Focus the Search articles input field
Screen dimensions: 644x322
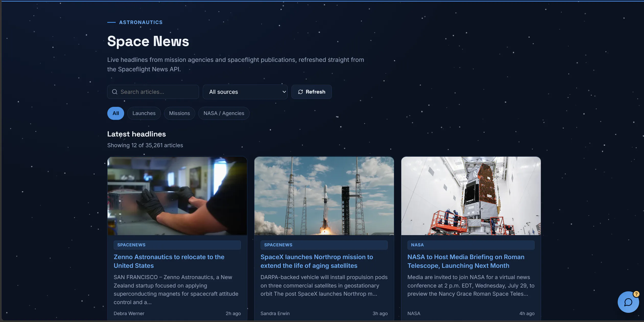[153, 92]
